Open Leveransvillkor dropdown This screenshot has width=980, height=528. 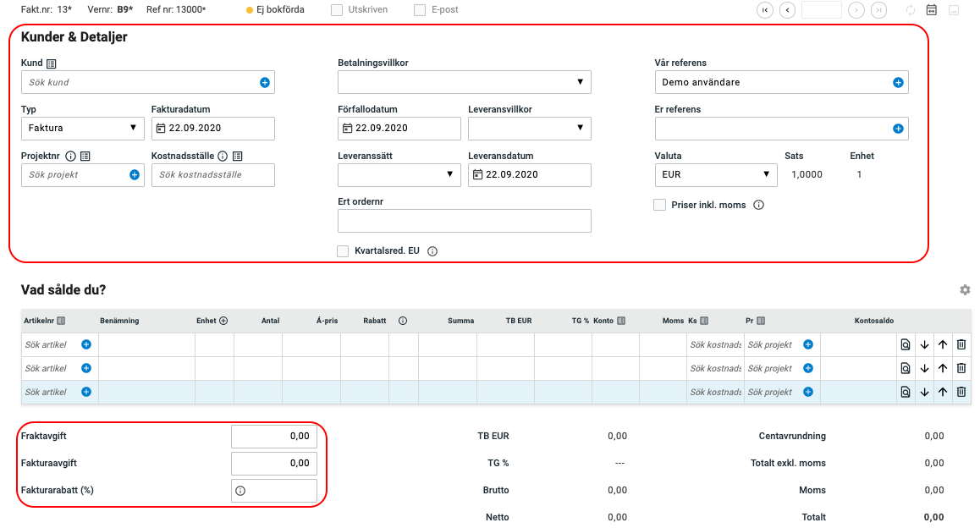530,128
